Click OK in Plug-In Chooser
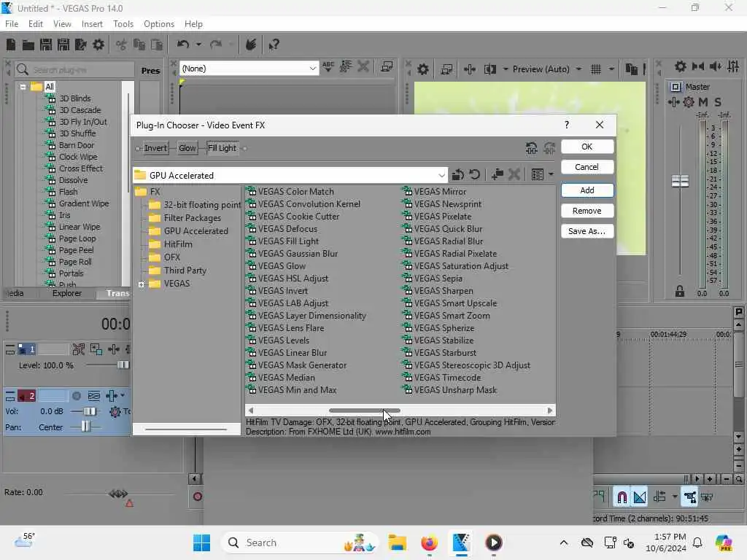 point(587,147)
